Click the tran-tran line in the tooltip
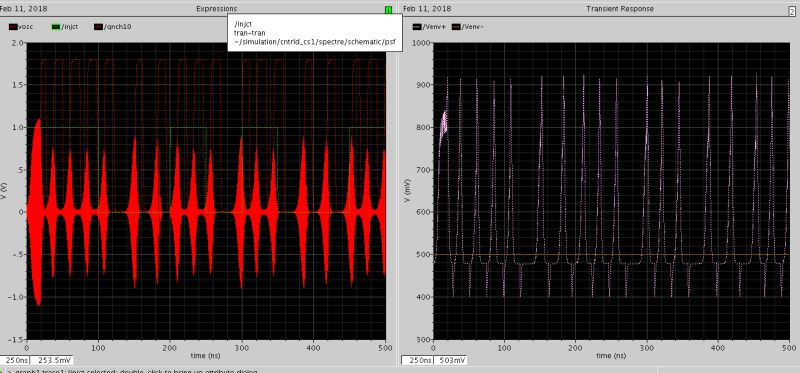Viewport: 800px width, 373px height. tap(249, 33)
